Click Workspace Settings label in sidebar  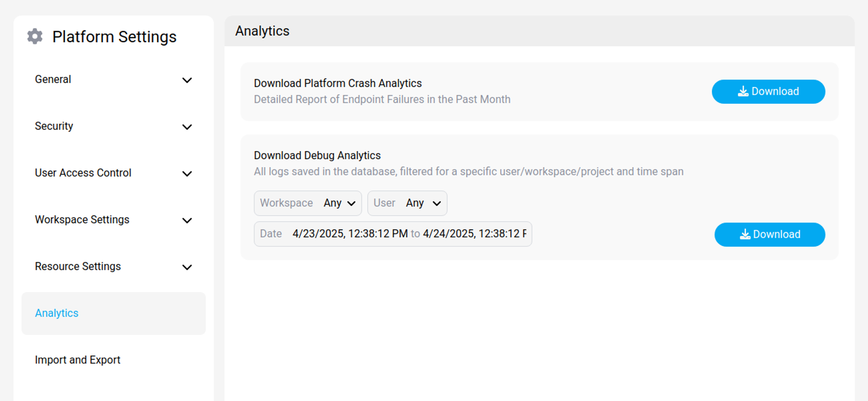pos(82,220)
